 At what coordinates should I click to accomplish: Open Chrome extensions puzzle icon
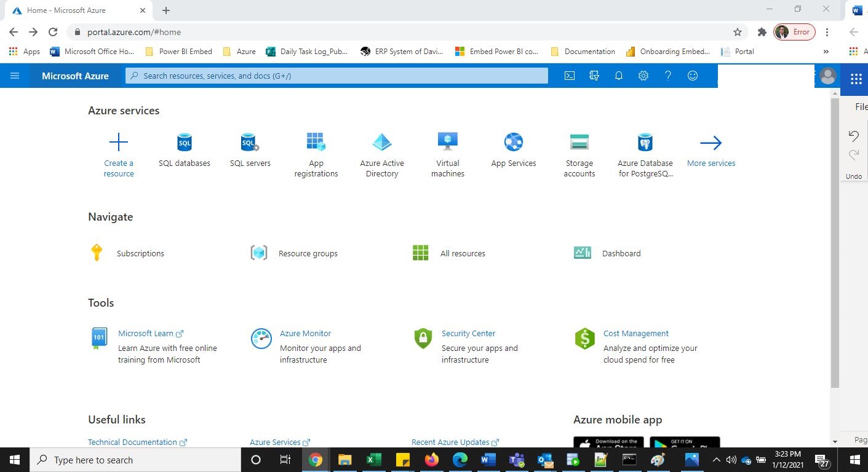pos(762,32)
